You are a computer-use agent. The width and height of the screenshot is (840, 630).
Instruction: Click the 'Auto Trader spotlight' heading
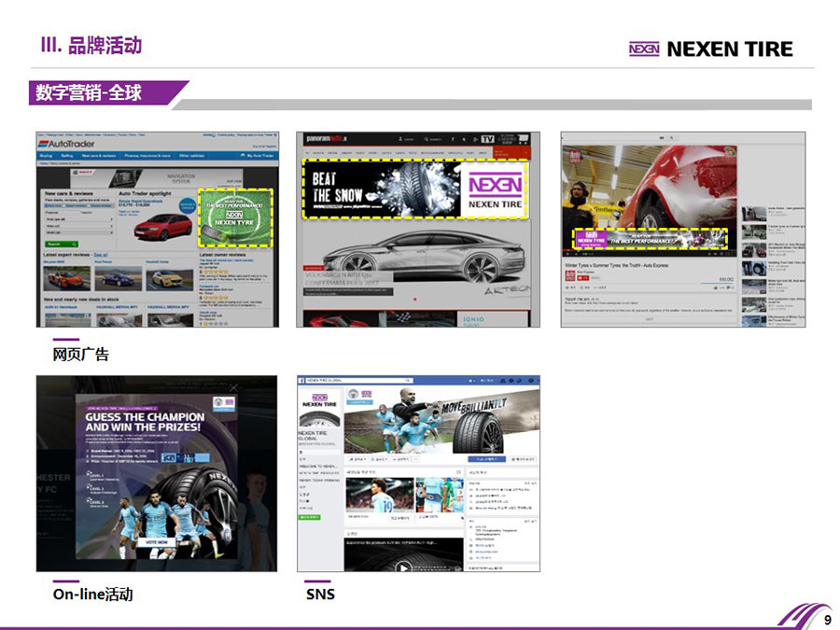145,193
